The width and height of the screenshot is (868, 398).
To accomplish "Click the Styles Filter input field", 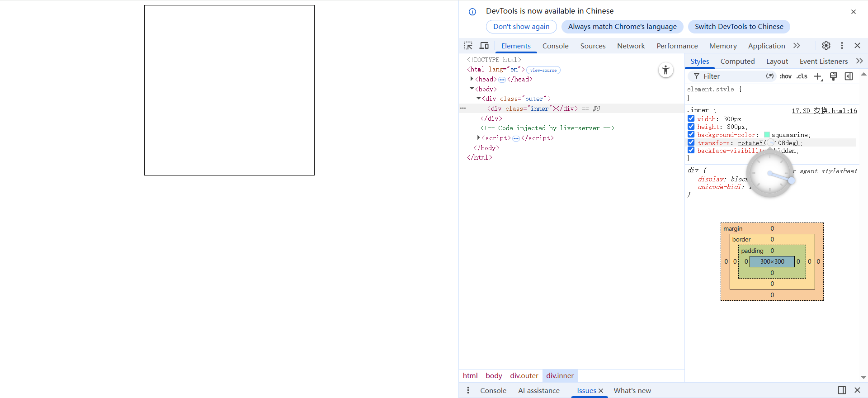I will pos(732,76).
